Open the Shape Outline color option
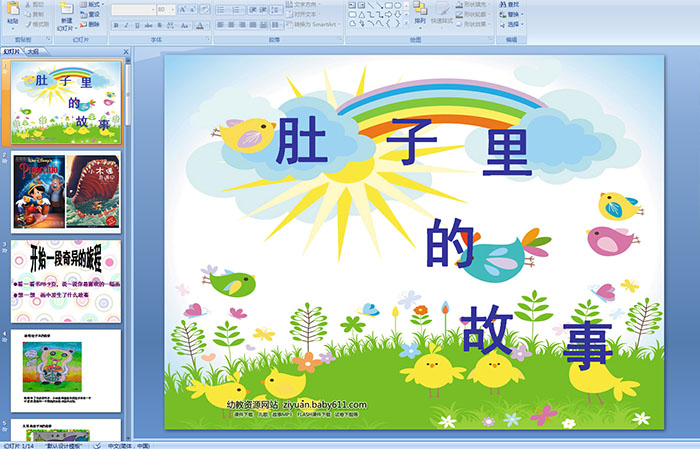 [474, 14]
